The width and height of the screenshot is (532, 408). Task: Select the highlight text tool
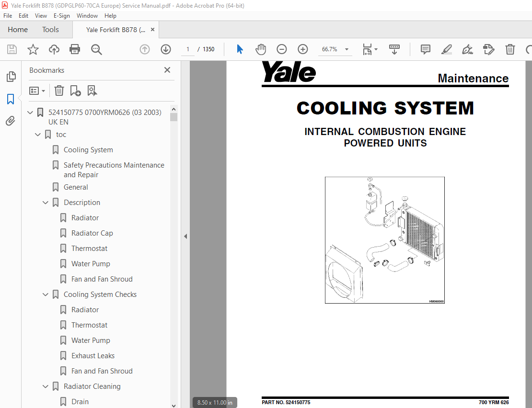click(447, 49)
